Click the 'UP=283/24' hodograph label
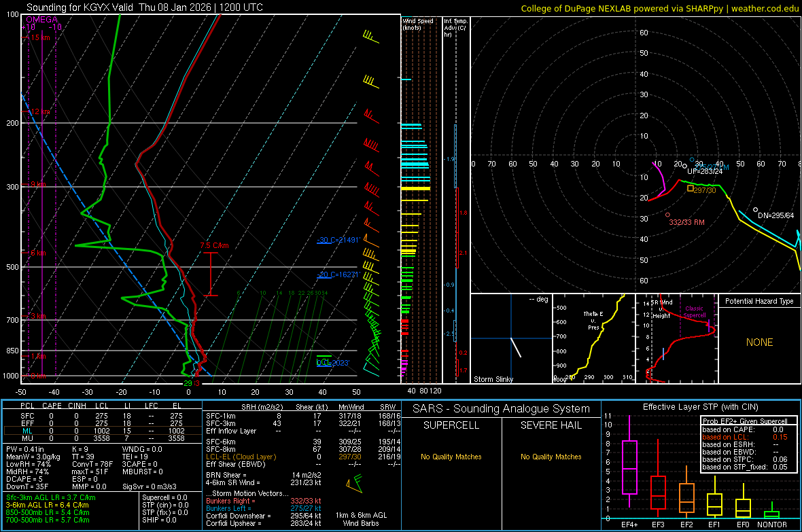 705,171
